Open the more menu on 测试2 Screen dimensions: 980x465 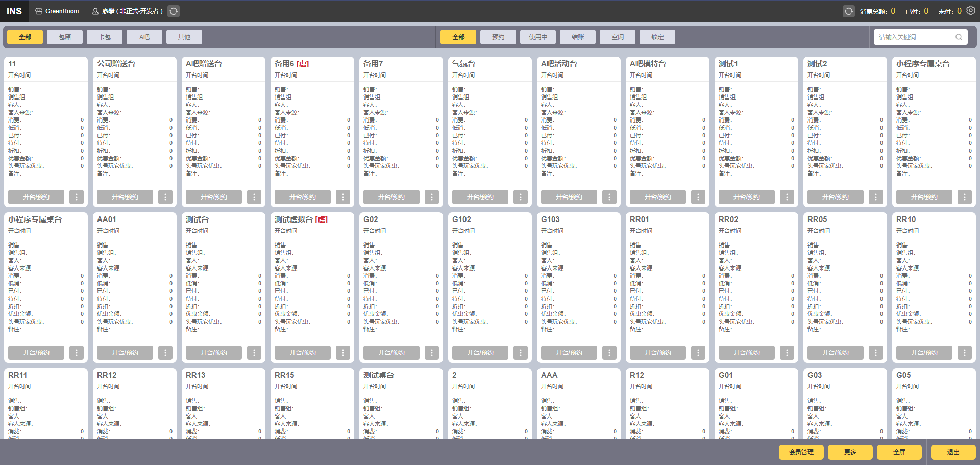(876, 197)
